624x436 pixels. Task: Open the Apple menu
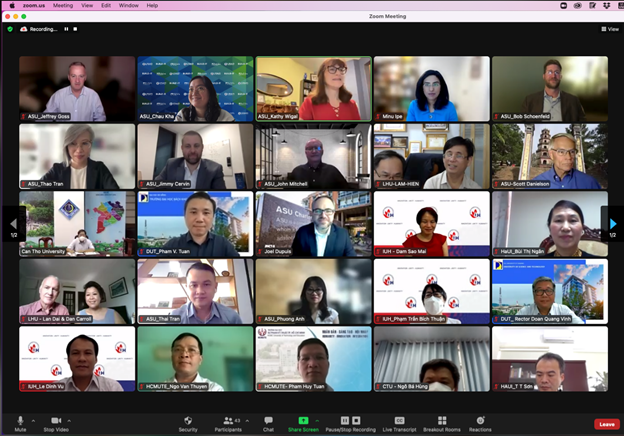point(12,6)
